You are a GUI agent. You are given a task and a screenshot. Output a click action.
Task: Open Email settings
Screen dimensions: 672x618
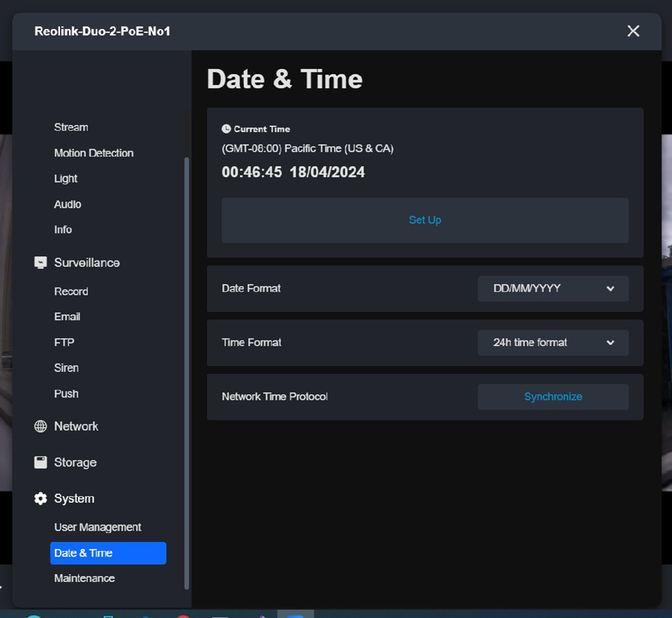pos(68,316)
